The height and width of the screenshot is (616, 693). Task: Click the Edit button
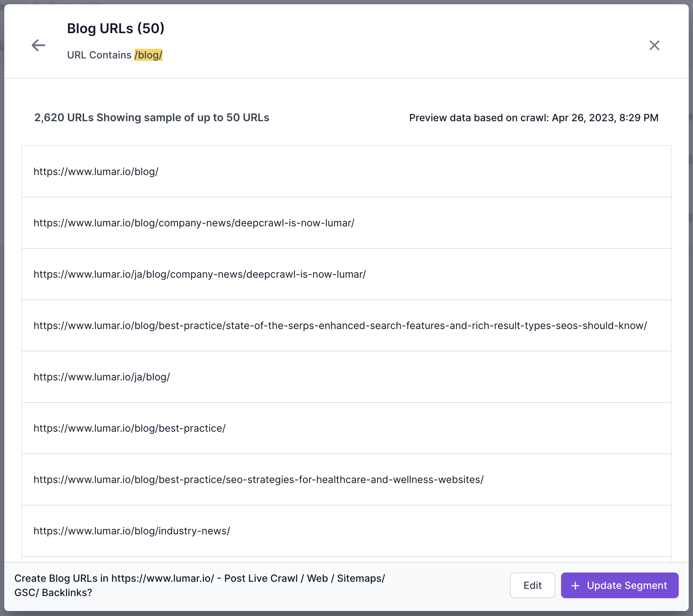[x=532, y=585]
